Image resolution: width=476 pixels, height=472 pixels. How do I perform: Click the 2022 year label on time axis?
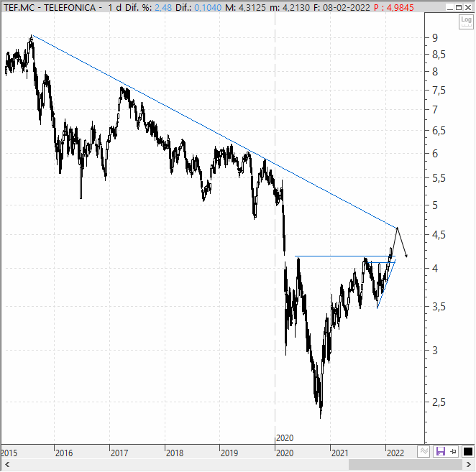point(395,453)
